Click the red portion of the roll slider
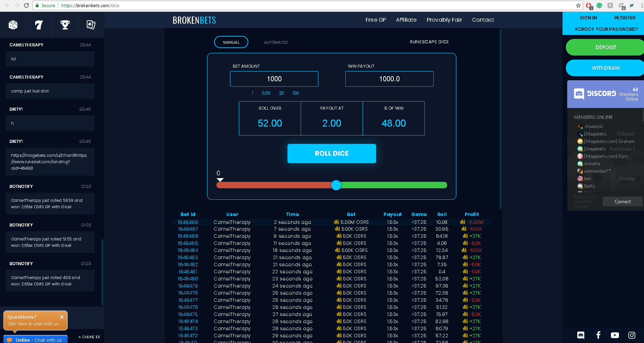This screenshot has height=343, width=644. 274,185
